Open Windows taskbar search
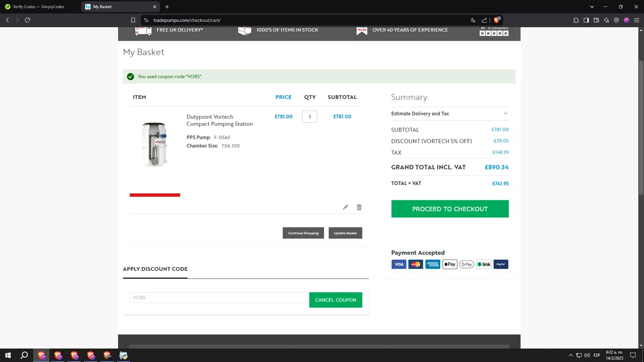The height and width of the screenshot is (362, 644). coord(24,355)
